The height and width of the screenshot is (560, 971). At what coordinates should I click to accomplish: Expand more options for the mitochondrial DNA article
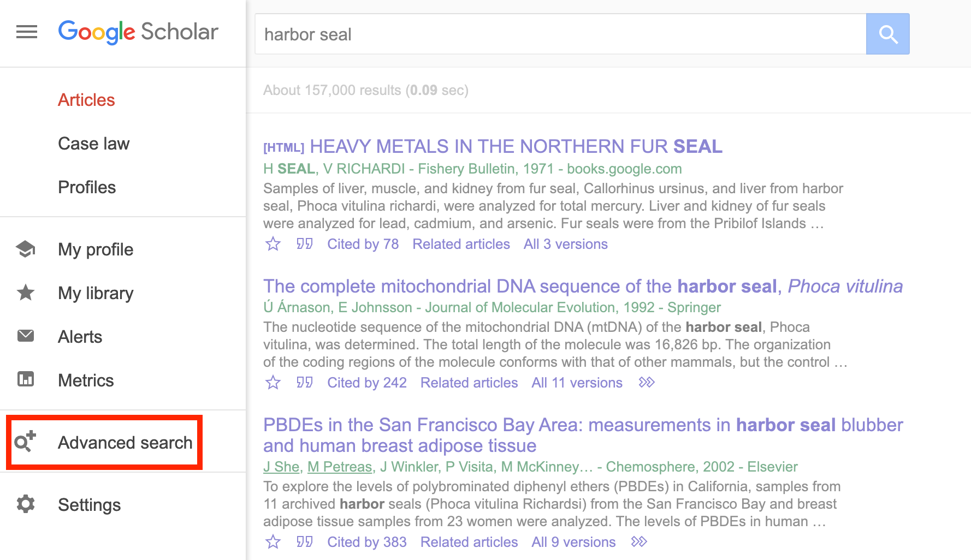tap(646, 383)
